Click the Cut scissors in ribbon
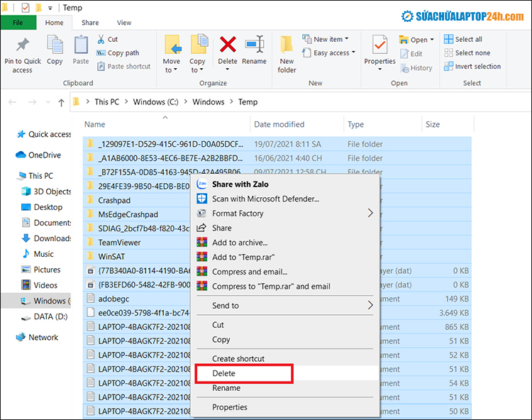This screenshot has height=420, width=532. (x=101, y=39)
